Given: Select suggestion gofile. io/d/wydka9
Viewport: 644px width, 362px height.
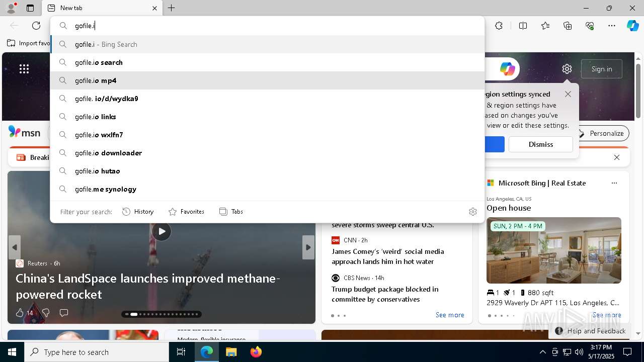Looking at the screenshot, I should click(x=268, y=99).
